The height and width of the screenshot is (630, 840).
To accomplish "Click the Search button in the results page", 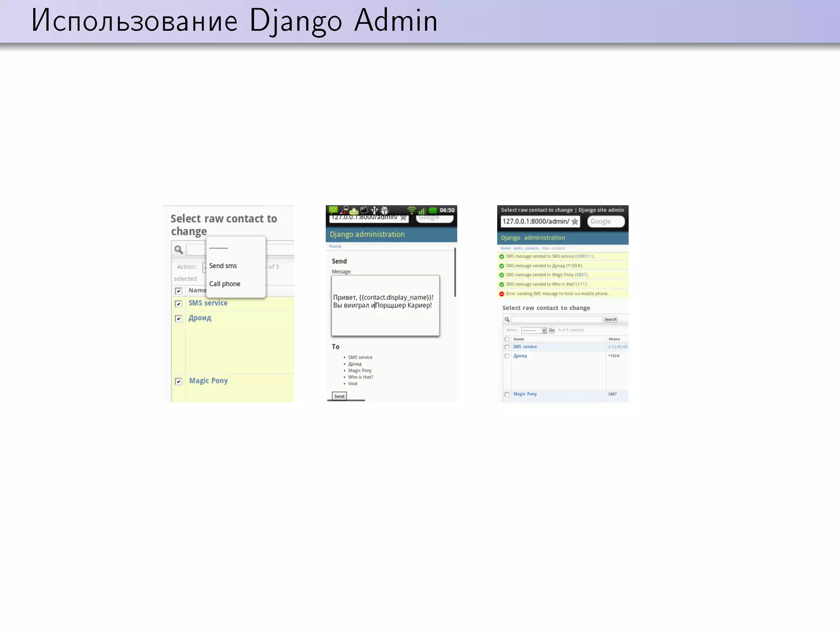I will (610, 320).
